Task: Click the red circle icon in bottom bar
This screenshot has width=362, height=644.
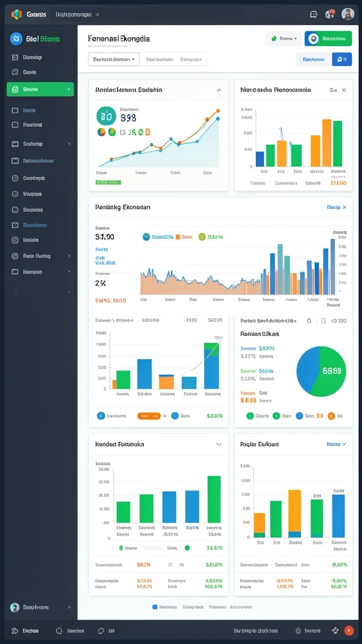Action: [349, 630]
